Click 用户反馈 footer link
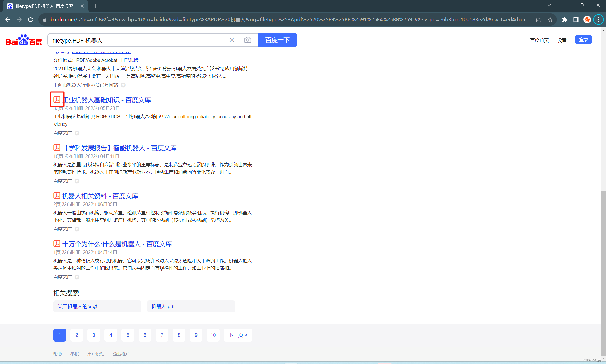Viewport: 606px width, 364px height. [96, 354]
